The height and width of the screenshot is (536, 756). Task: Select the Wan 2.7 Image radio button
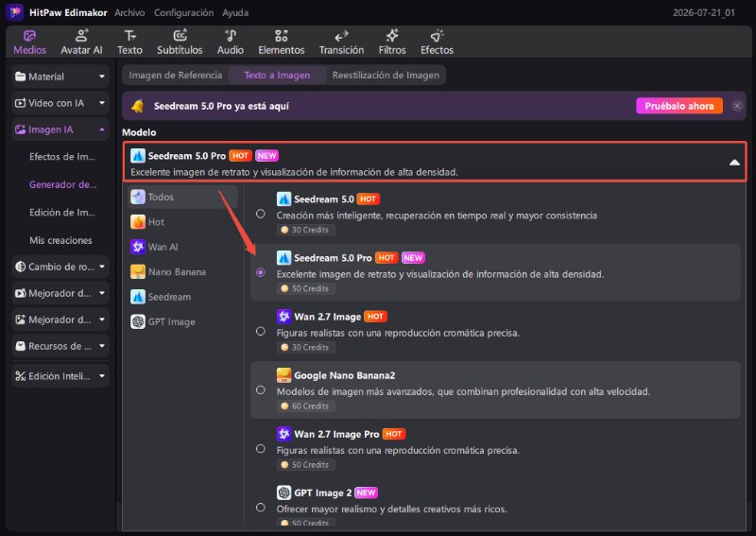click(x=261, y=332)
